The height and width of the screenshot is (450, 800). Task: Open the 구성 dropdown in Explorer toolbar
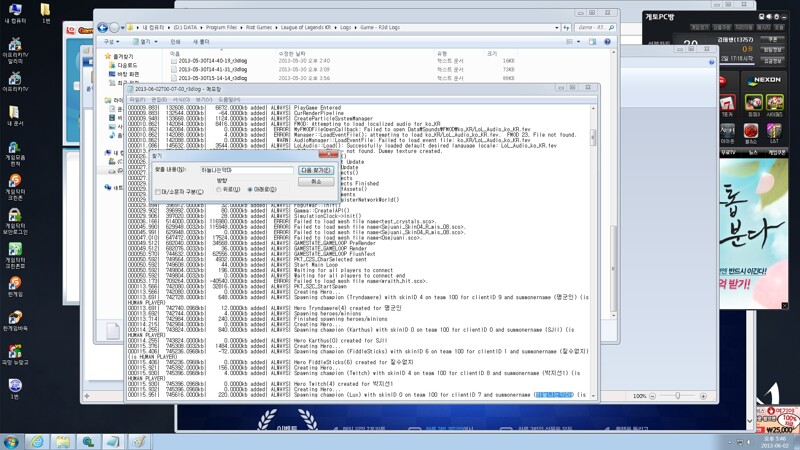111,42
